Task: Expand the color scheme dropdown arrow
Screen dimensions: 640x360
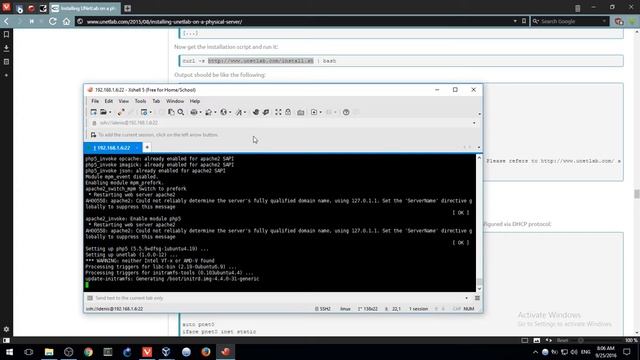Action: [x=215, y=112]
